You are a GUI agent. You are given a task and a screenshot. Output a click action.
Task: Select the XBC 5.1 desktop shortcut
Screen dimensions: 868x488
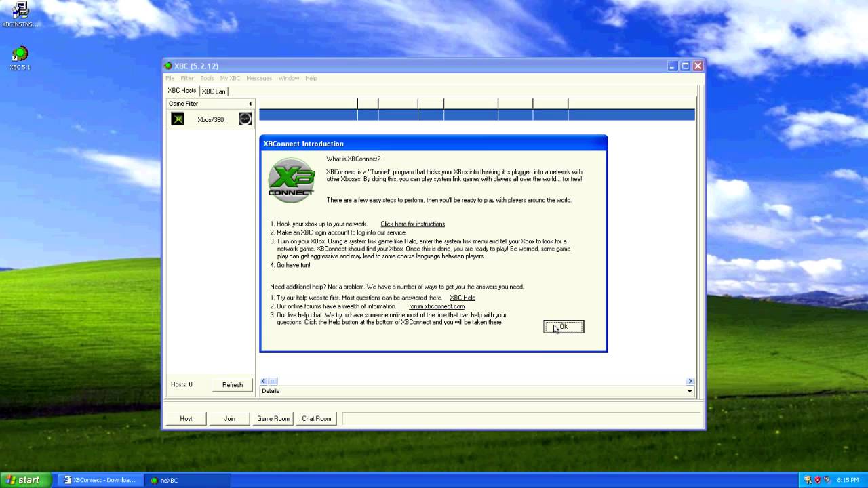(x=20, y=58)
